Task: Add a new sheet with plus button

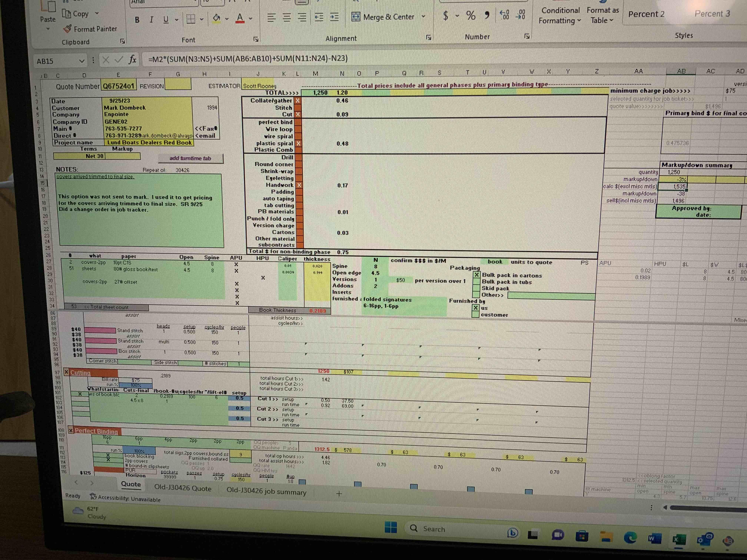Action: [339, 494]
